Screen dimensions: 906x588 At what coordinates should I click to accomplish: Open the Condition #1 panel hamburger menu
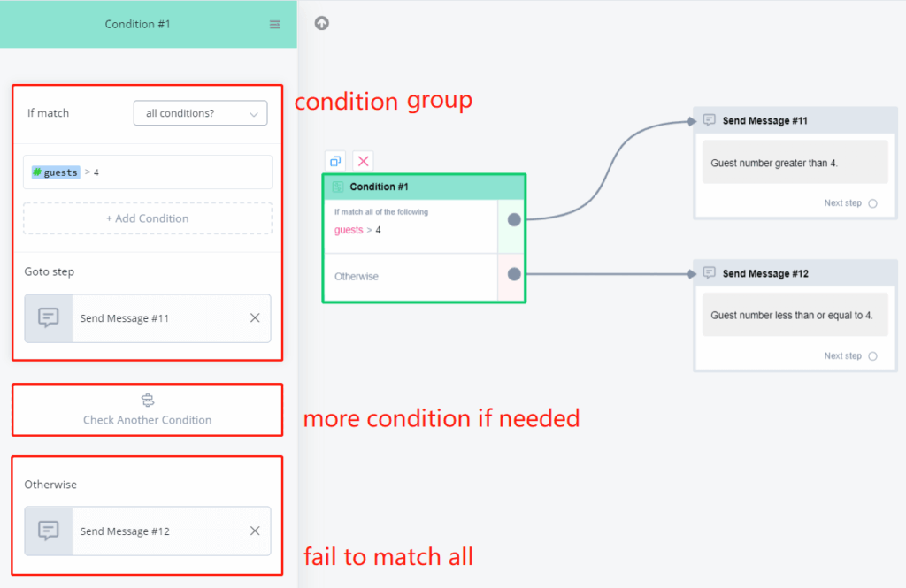(274, 25)
